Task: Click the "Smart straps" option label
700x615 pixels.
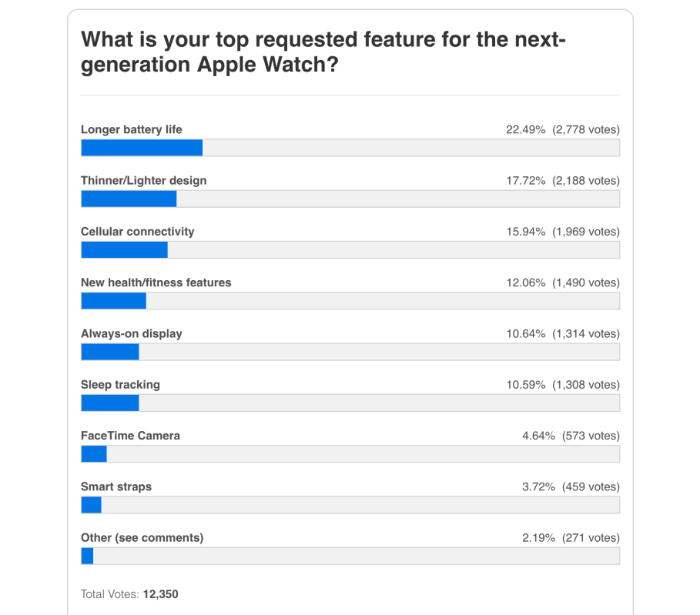Action: click(x=116, y=486)
